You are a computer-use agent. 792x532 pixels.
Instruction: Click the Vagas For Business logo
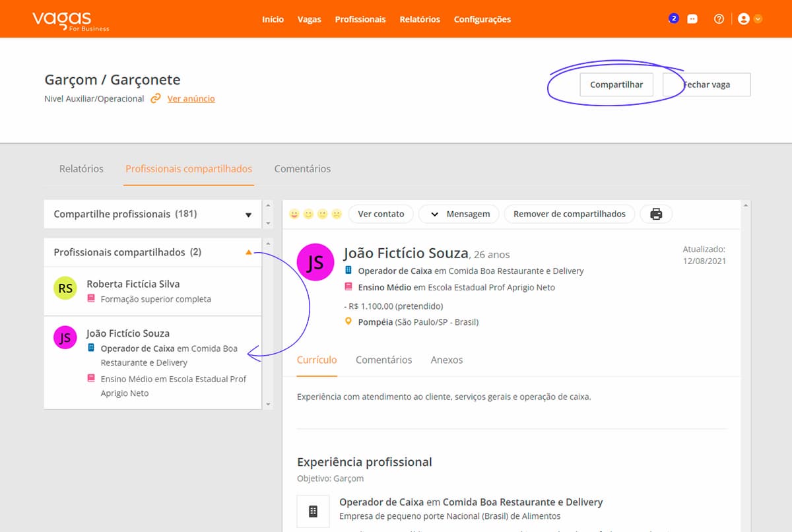(71, 20)
